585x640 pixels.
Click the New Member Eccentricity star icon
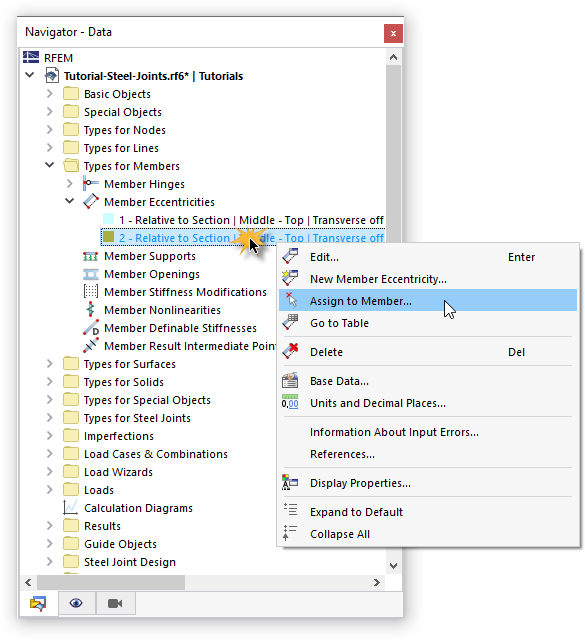tap(290, 278)
